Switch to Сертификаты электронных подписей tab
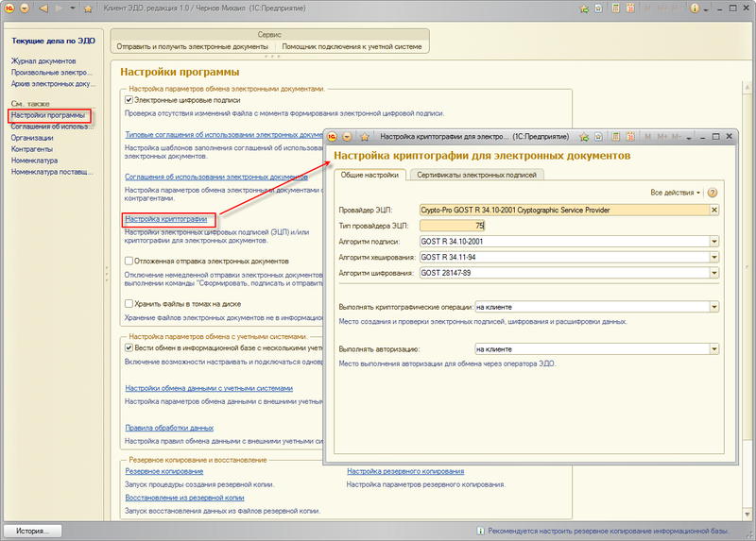The height and width of the screenshot is (541, 756). tap(477, 175)
